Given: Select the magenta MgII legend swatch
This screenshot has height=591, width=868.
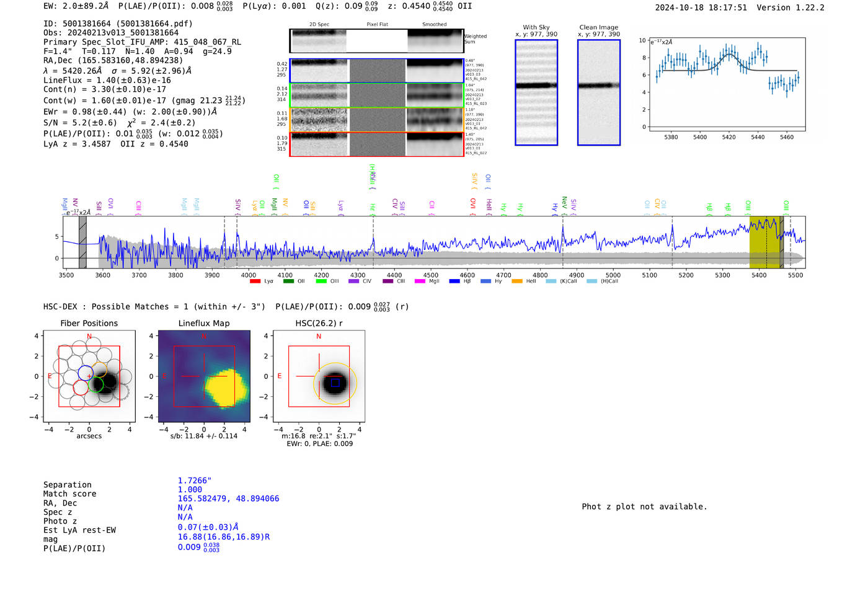Looking at the screenshot, I should pyautogui.click(x=420, y=282).
